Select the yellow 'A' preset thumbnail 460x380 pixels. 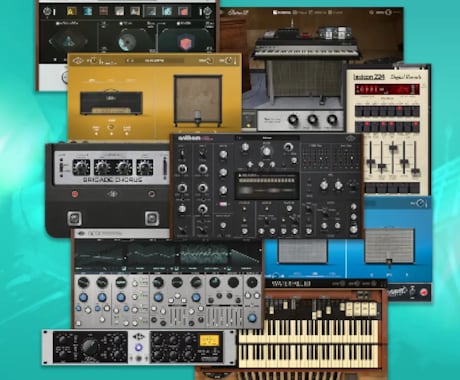[71, 12]
